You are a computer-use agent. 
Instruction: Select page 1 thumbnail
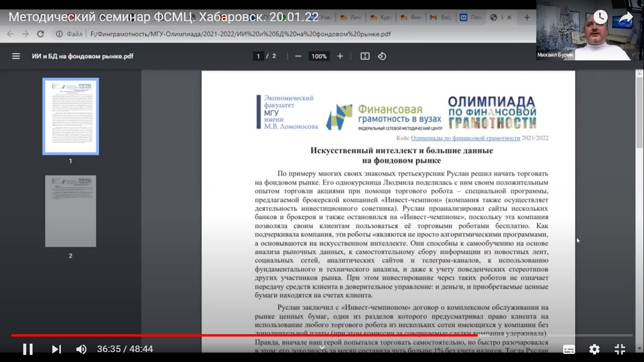pyautogui.click(x=71, y=116)
